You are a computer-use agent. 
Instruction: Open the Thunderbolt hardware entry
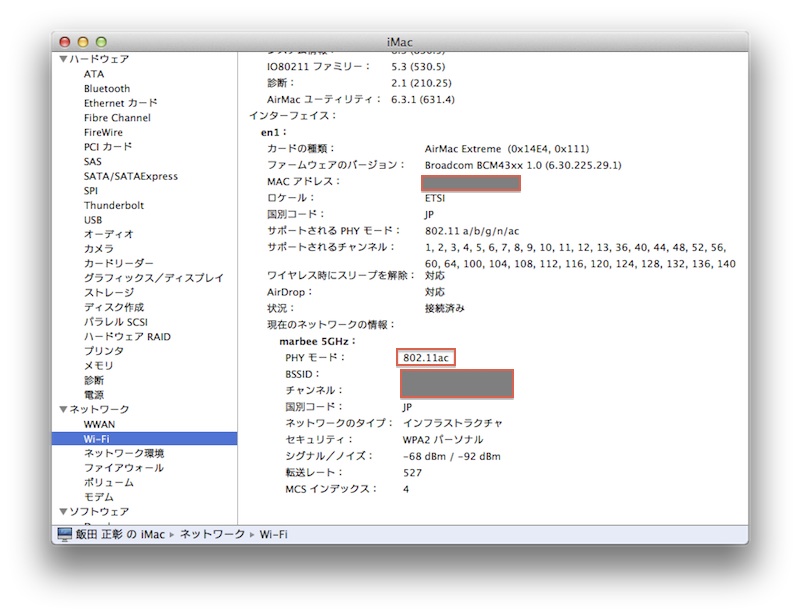click(113, 205)
